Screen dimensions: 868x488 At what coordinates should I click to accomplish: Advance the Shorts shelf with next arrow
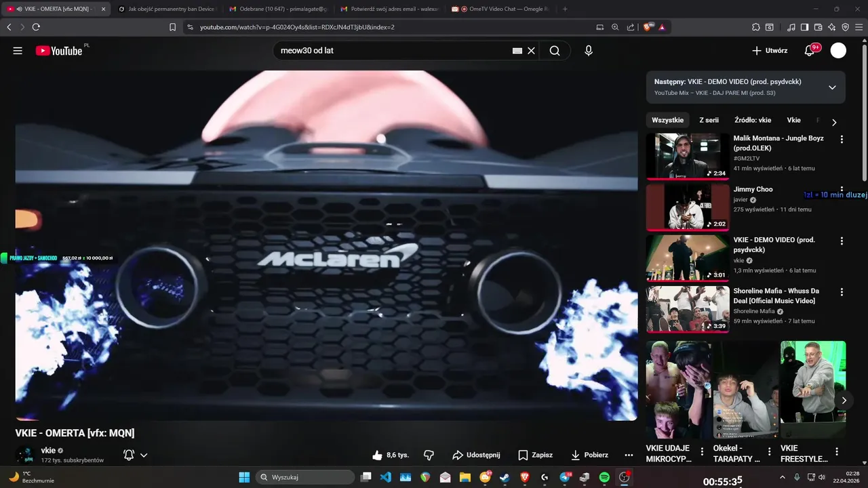coord(844,401)
